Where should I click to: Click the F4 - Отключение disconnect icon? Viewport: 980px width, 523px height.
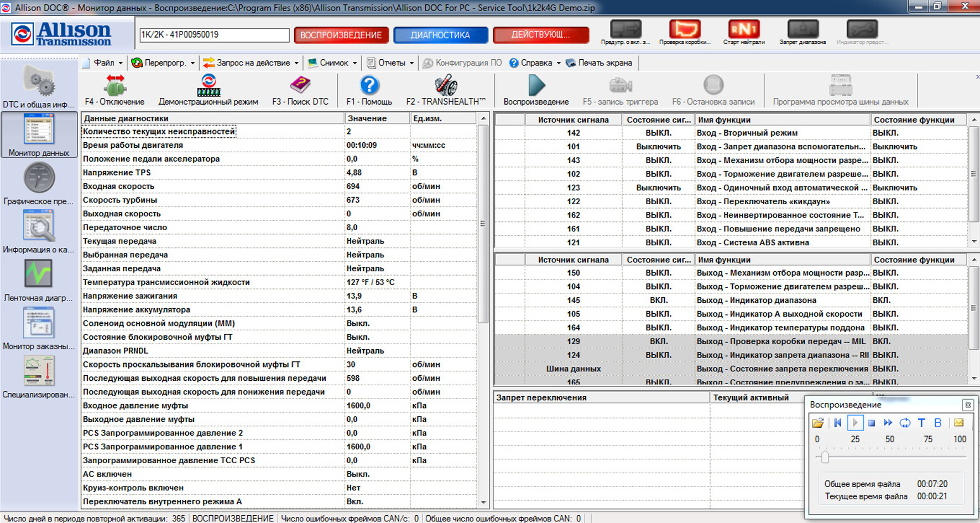[x=114, y=86]
